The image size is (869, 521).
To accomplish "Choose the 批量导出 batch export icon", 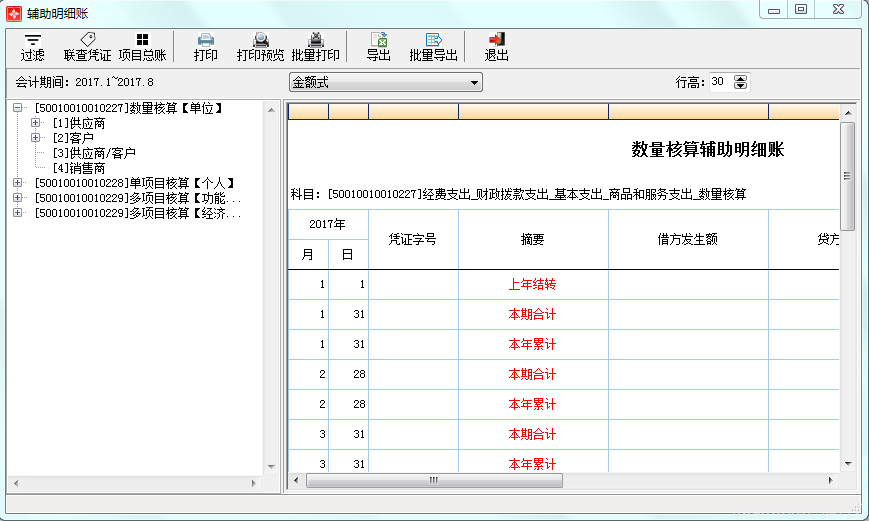I will point(433,47).
